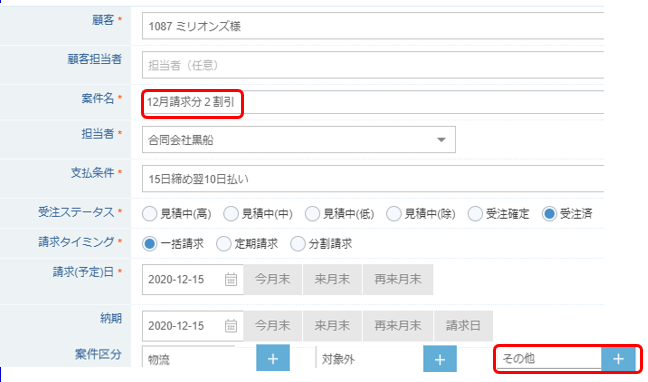Click 納期 date 2020-12-15 field
Screen dimensions: 648x382
tap(193, 326)
